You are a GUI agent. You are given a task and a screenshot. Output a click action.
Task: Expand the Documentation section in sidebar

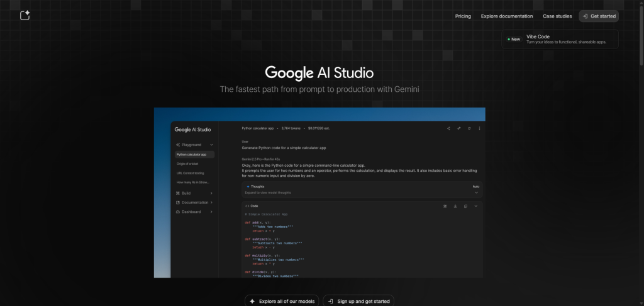[x=211, y=203]
